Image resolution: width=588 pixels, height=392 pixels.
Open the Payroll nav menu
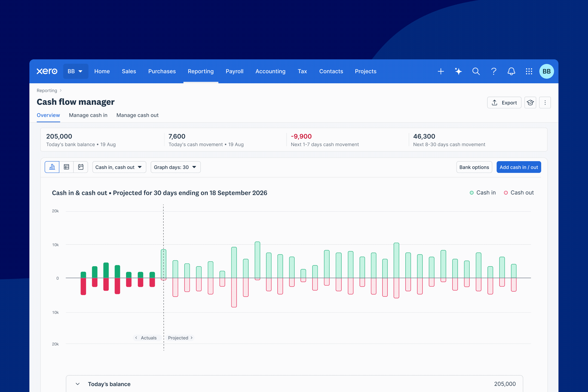(x=234, y=71)
